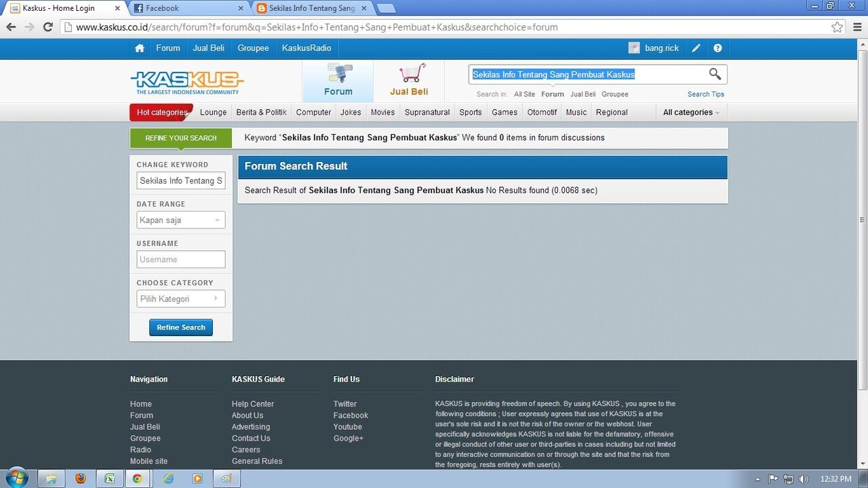Open Help Center footer link
The height and width of the screenshot is (488, 868).
(x=253, y=404)
